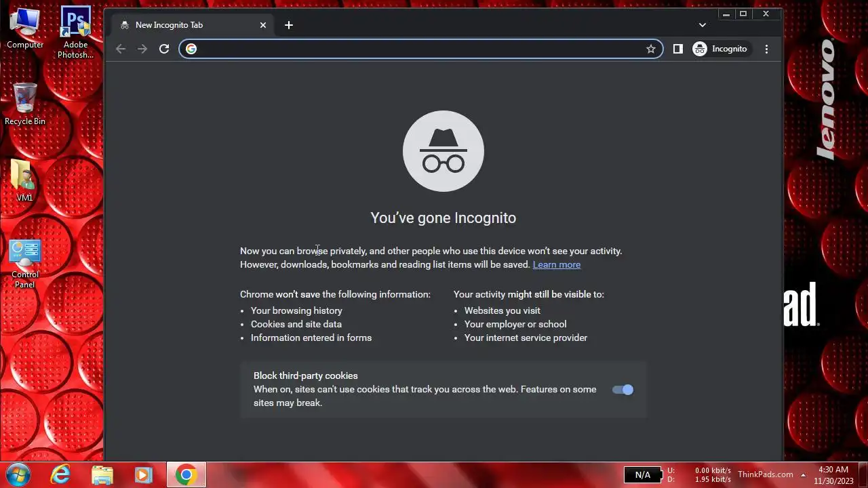This screenshot has height=488, width=868.
Task: Open Windows Explorer folder in taskbar
Action: (x=102, y=474)
